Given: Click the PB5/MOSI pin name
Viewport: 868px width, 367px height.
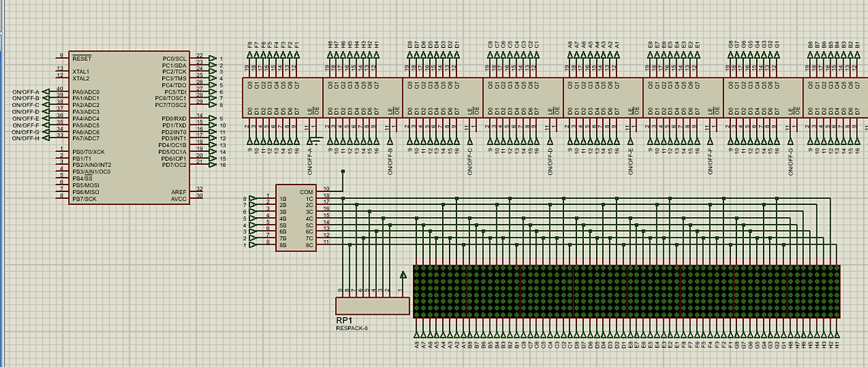Looking at the screenshot, I should click(85, 185).
